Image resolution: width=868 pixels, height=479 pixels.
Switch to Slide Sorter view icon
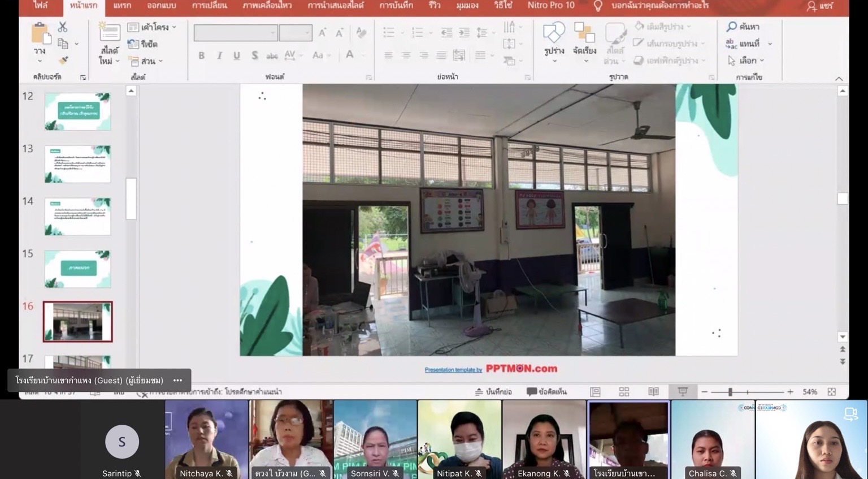tap(624, 392)
